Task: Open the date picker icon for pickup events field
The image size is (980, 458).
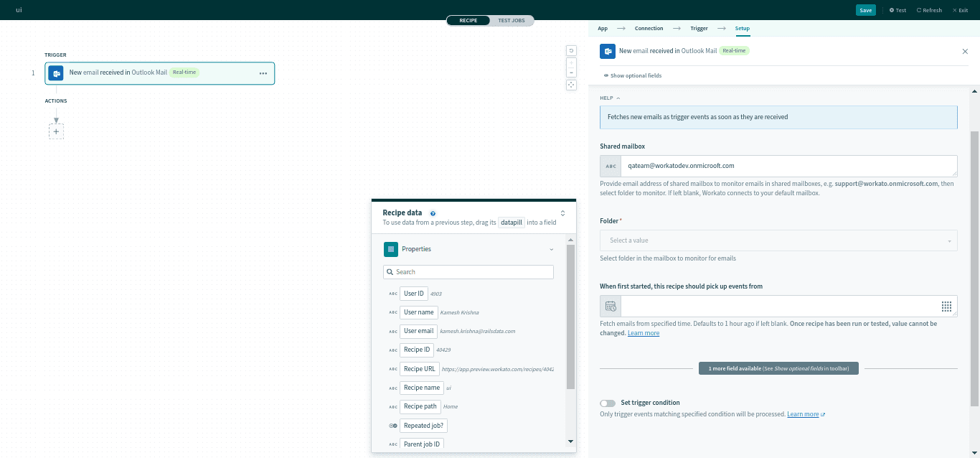Action: (610, 305)
